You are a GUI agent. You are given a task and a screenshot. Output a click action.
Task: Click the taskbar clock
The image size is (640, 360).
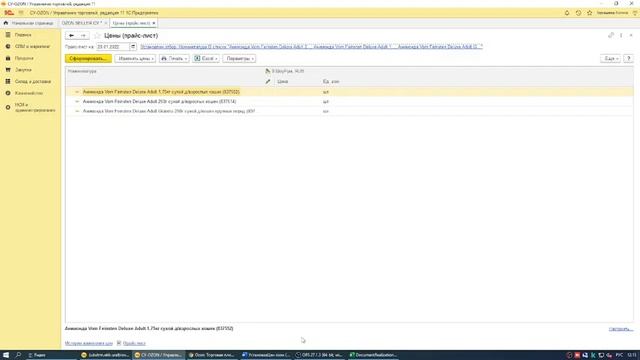632,355
